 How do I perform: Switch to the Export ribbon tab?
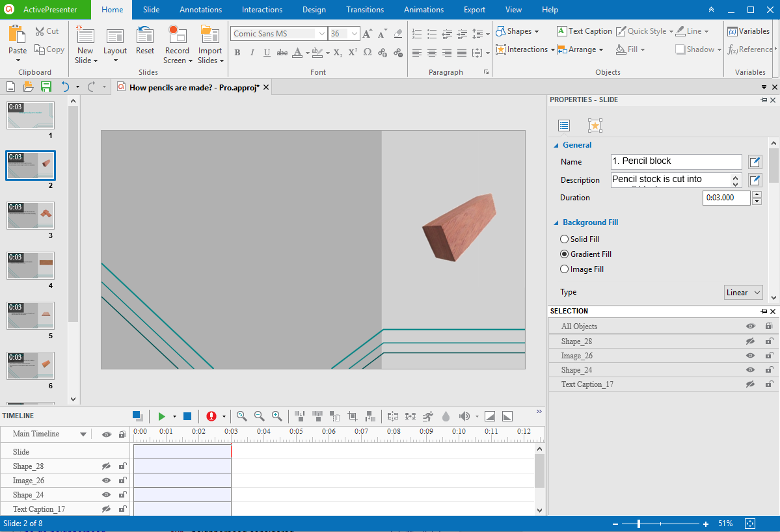pyautogui.click(x=474, y=10)
